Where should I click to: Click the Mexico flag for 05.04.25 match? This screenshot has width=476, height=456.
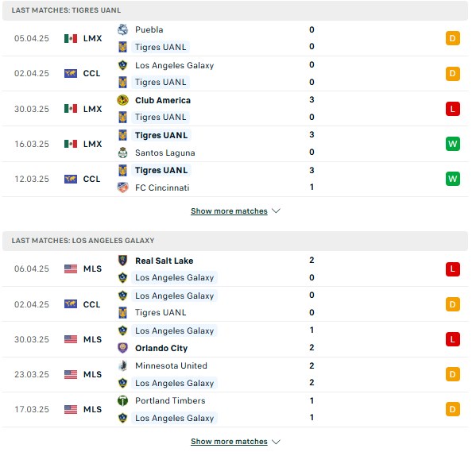click(71, 39)
